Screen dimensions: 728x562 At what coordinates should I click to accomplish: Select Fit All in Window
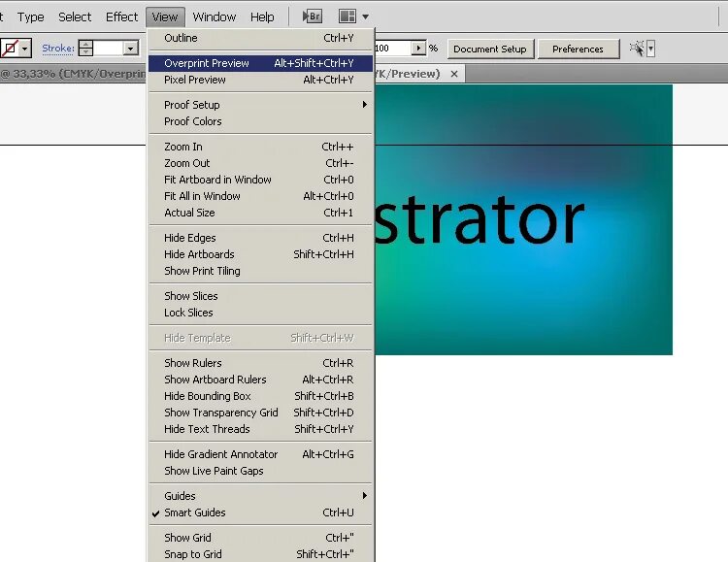[x=260, y=196]
